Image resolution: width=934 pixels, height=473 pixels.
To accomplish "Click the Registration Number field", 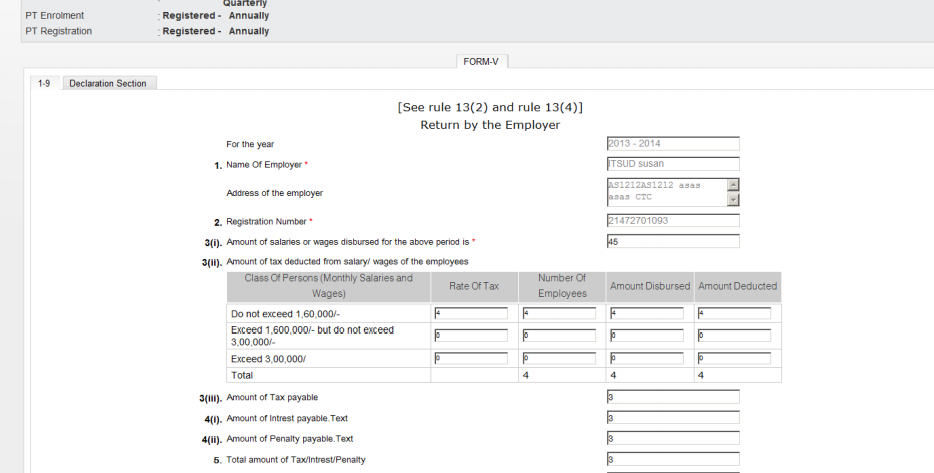I will pyautogui.click(x=673, y=221).
